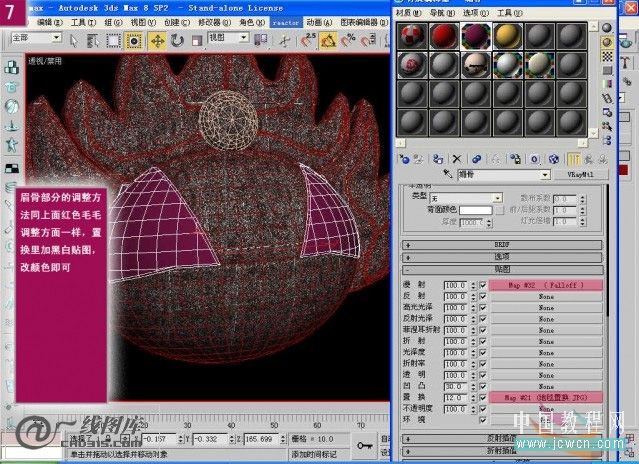Screen dimensions: 639x464
Task: Open Material Effects Channel zero button
Action: coord(534,159)
